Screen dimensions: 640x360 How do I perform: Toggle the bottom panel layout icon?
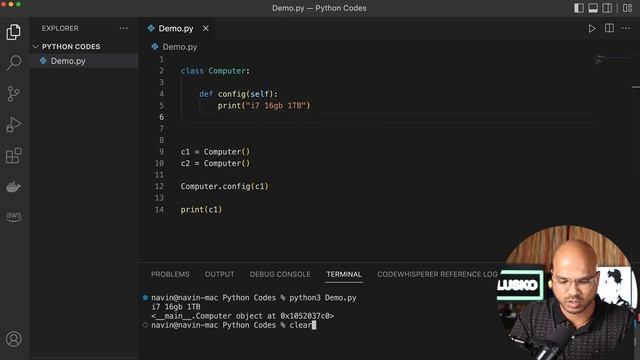point(593,8)
